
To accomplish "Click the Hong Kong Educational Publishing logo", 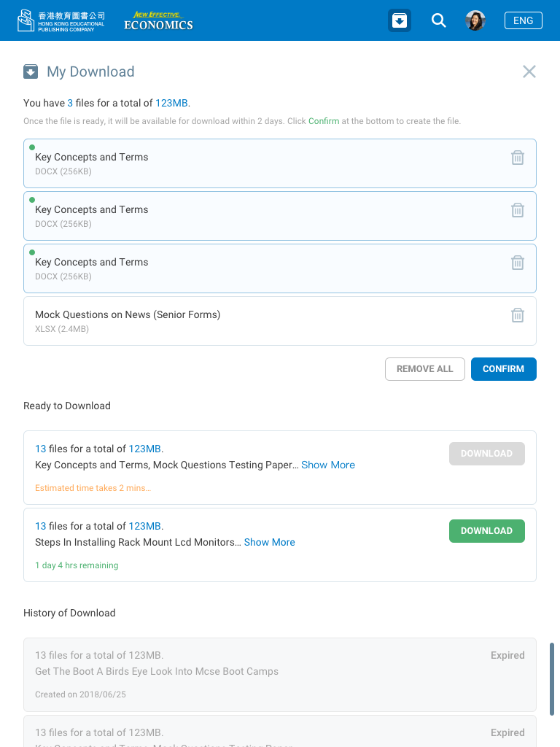I will 61,20.
